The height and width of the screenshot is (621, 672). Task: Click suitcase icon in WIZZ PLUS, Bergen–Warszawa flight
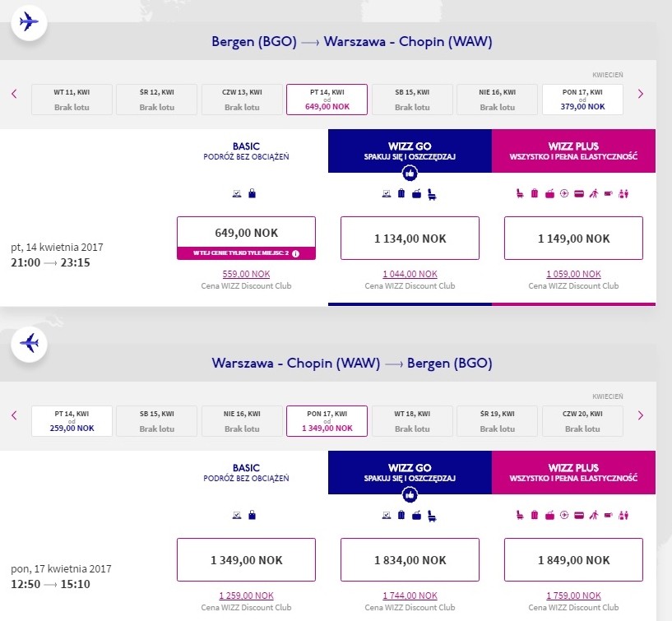535,194
